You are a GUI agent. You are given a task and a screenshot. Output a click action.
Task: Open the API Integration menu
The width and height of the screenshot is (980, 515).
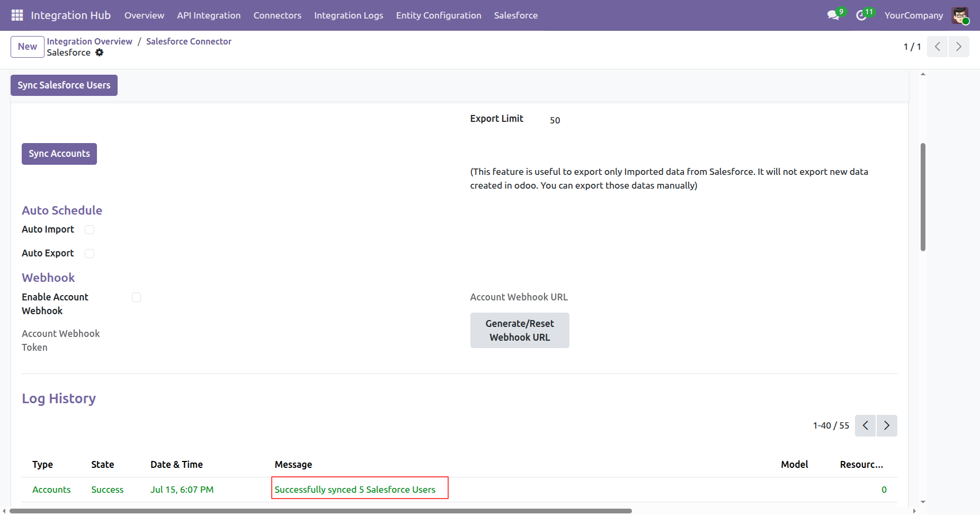click(x=209, y=15)
